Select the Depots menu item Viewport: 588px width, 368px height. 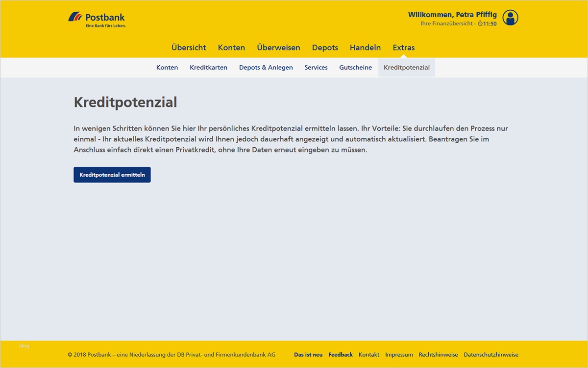[325, 47]
